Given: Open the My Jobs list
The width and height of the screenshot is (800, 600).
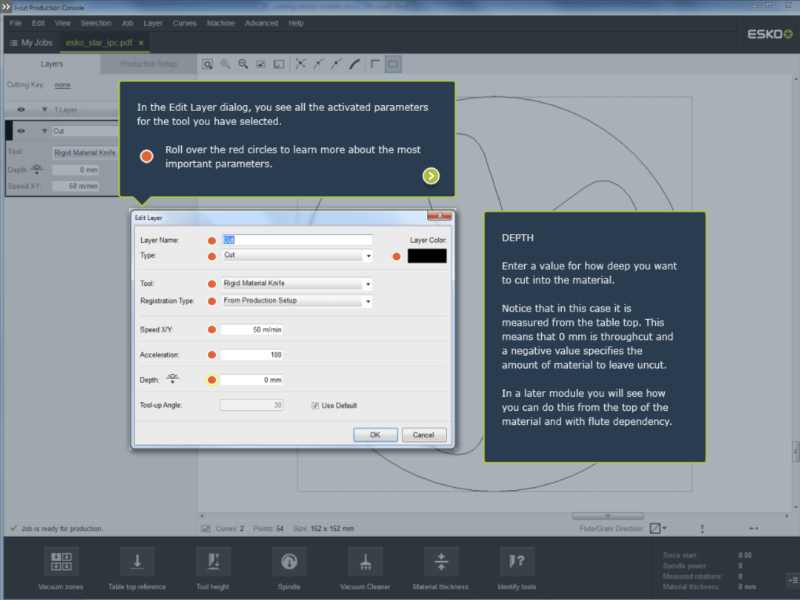Looking at the screenshot, I should (31, 43).
